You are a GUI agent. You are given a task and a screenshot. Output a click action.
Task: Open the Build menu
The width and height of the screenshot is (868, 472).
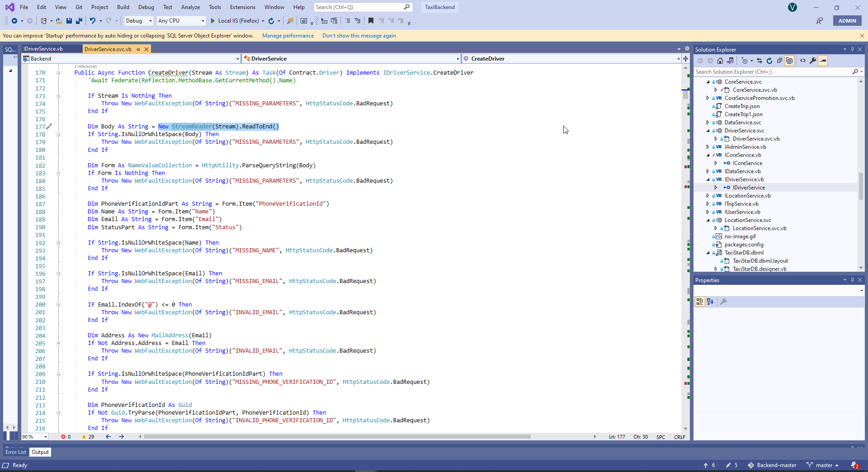click(x=123, y=7)
